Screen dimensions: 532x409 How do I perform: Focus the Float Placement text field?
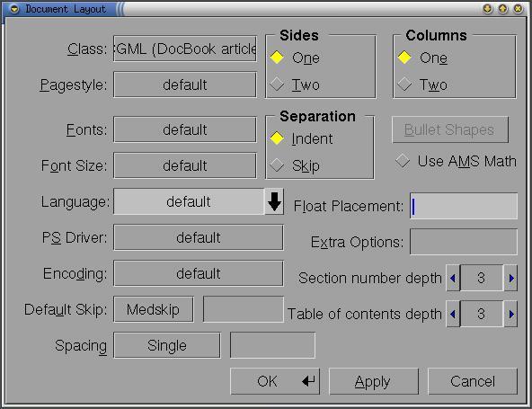coord(464,206)
